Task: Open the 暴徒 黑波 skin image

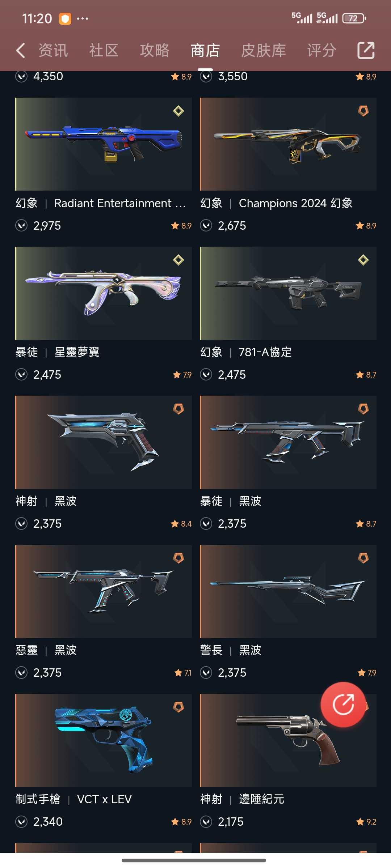Action: (288, 442)
